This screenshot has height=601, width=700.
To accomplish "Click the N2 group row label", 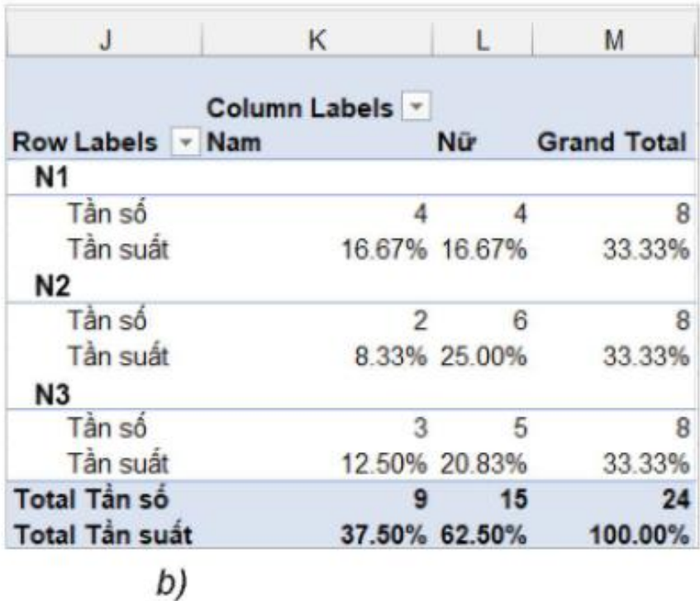I will point(52,286).
